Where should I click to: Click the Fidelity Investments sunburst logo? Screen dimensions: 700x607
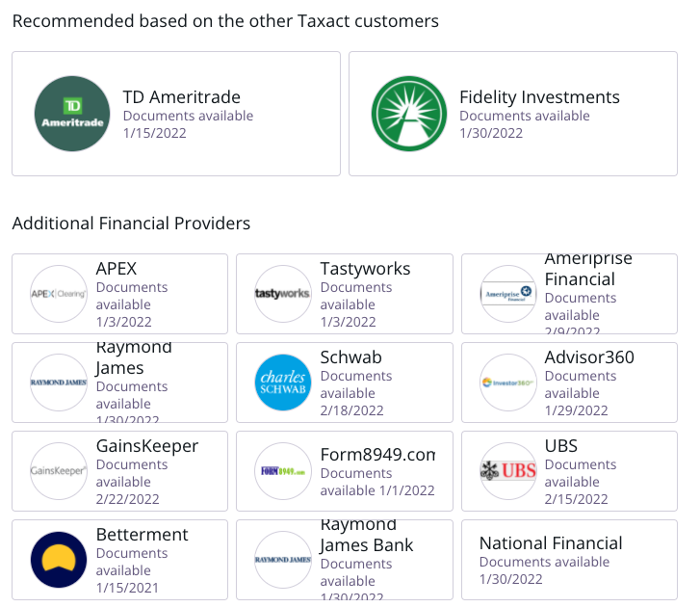point(409,114)
